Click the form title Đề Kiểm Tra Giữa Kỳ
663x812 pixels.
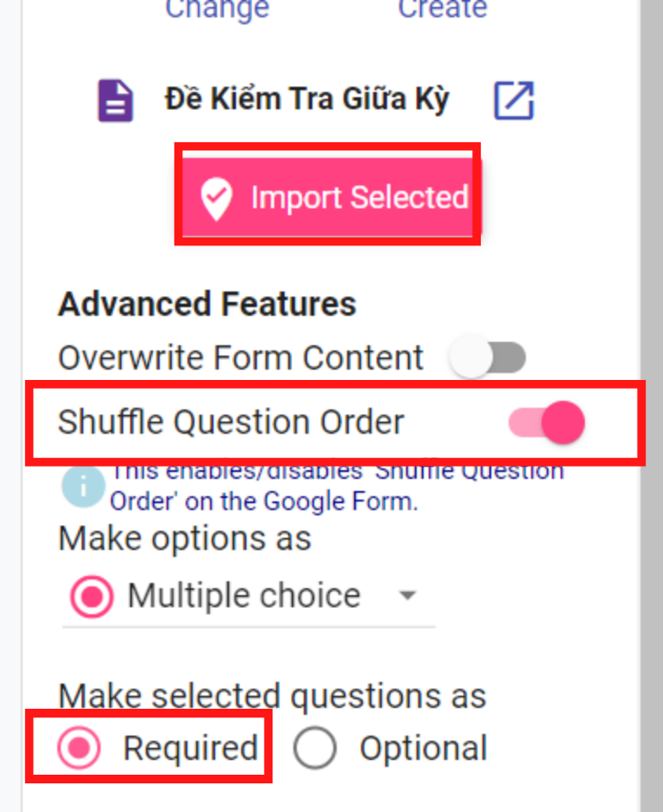coord(306,100)
